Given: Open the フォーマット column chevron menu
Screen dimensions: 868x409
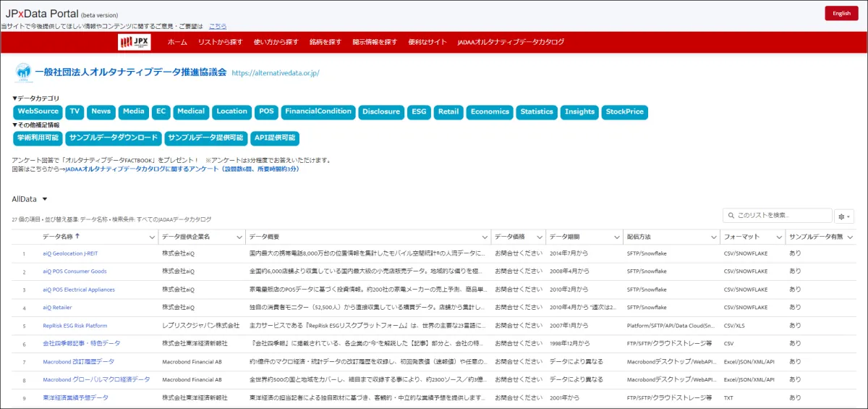Looking at the screenshot, I should pos(778,237).
